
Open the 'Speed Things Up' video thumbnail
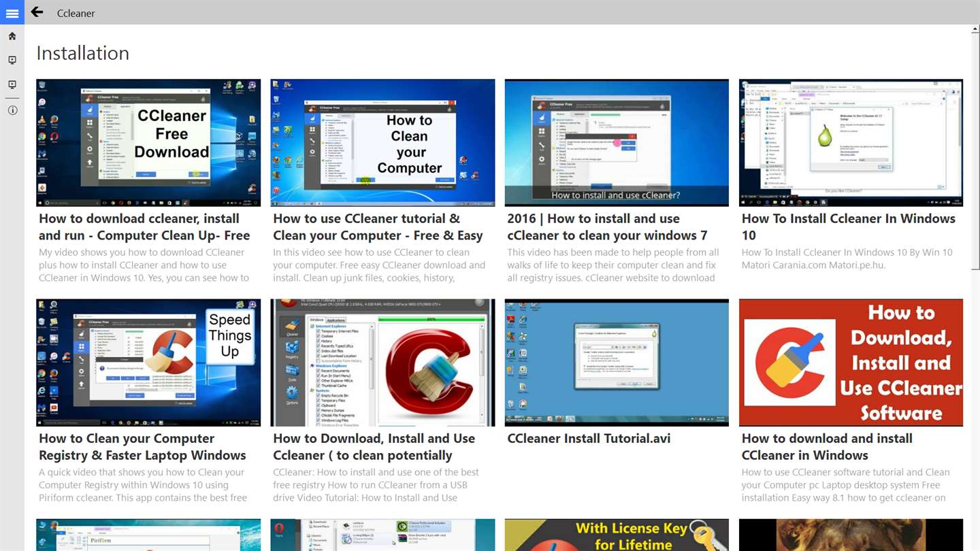click(148, 363)
